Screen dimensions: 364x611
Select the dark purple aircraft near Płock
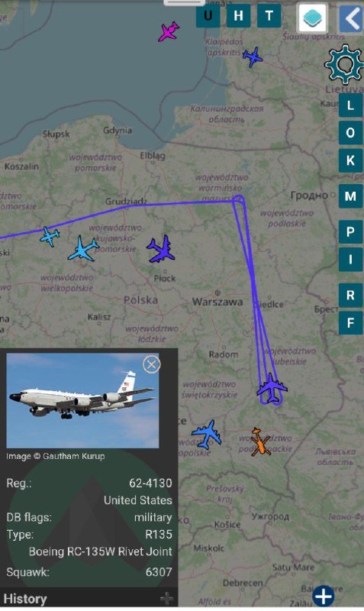point(161,249)
